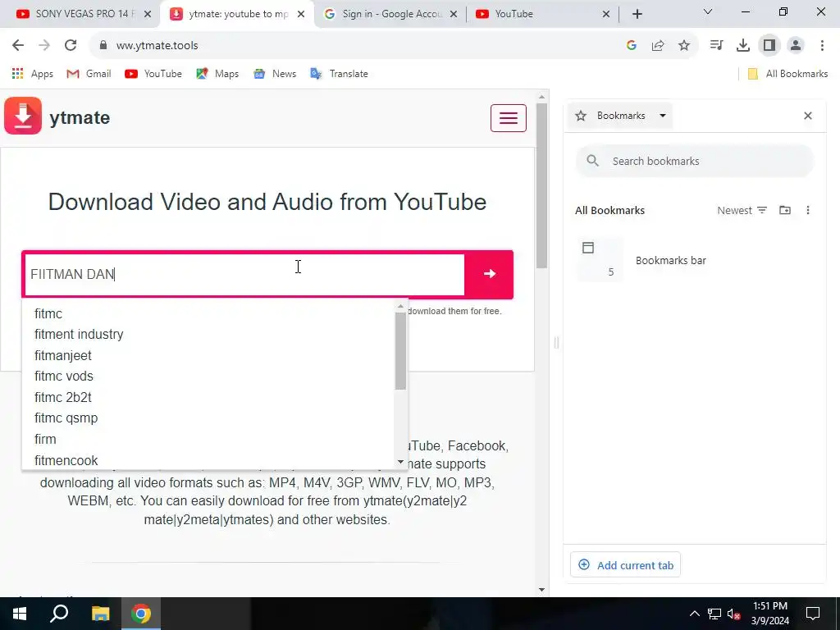Open the Google search icon in the address bar
The width and height of the screenshot is (840, 630).
click(x=632, y=46)
